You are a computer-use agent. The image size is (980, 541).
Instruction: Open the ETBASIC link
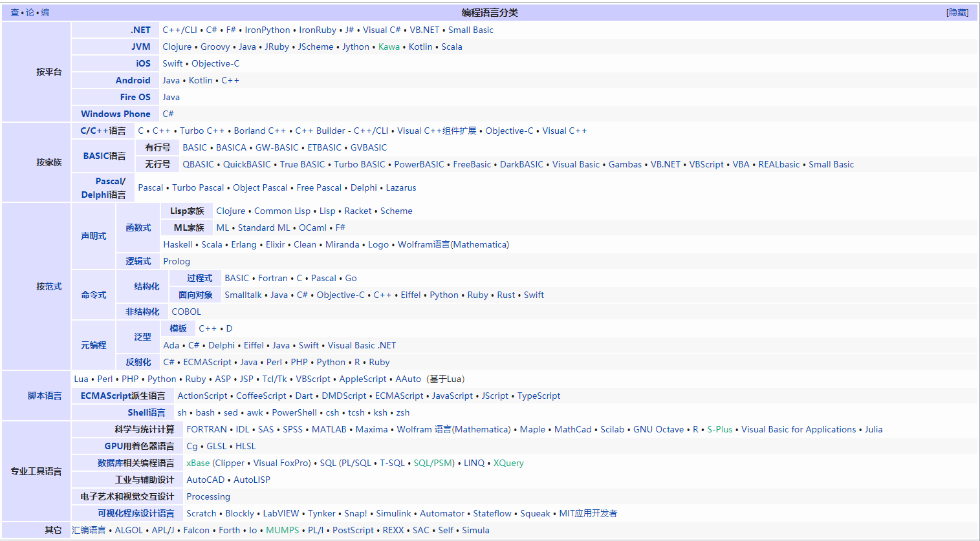tap(325, 147)
